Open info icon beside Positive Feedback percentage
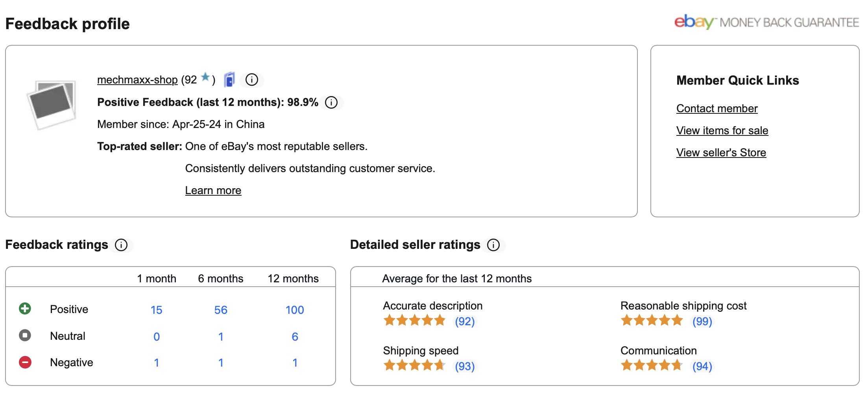Image resolution: width=868 pixels, height=404 pixels. click(x=331, y=102)
